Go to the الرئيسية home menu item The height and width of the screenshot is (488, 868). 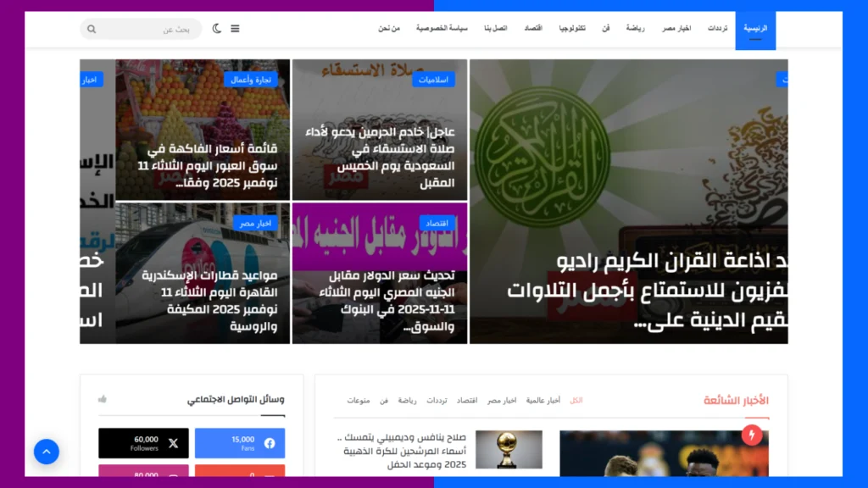click(755, 29)
